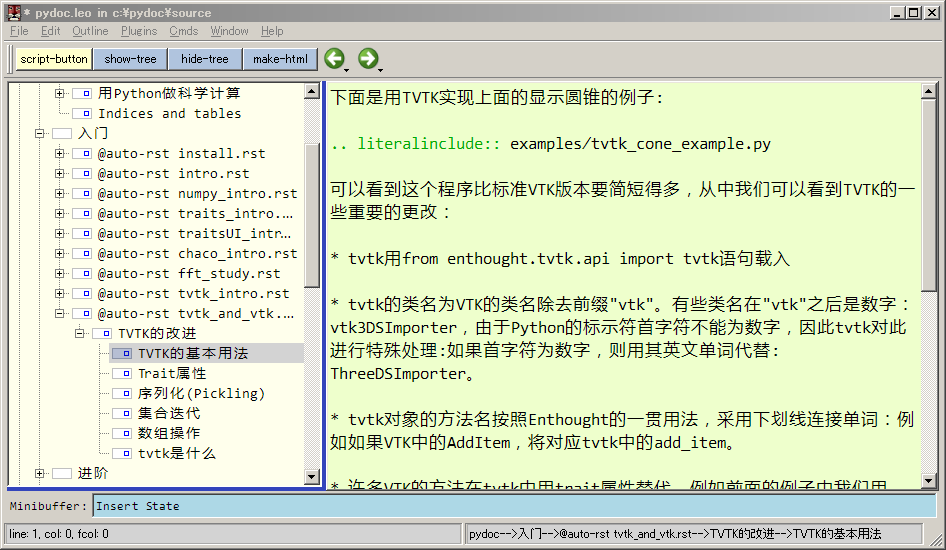Click node box icon of 集合迭代

(x=122, y=414)
